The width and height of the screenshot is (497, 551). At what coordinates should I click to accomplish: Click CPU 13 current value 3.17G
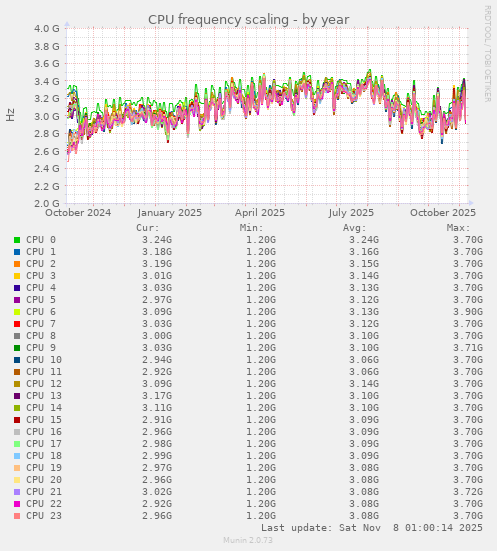click(157, 396)
